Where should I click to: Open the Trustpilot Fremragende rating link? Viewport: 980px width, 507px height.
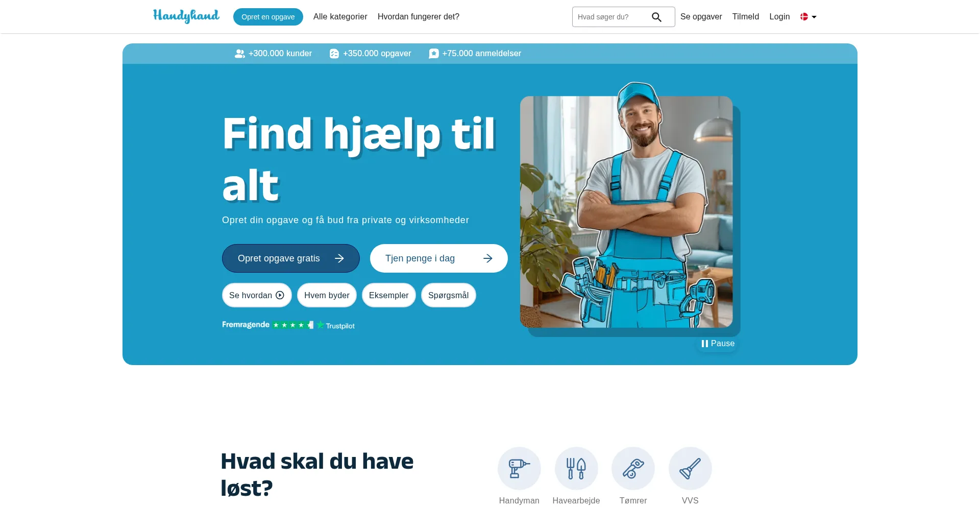click(288, 325)
